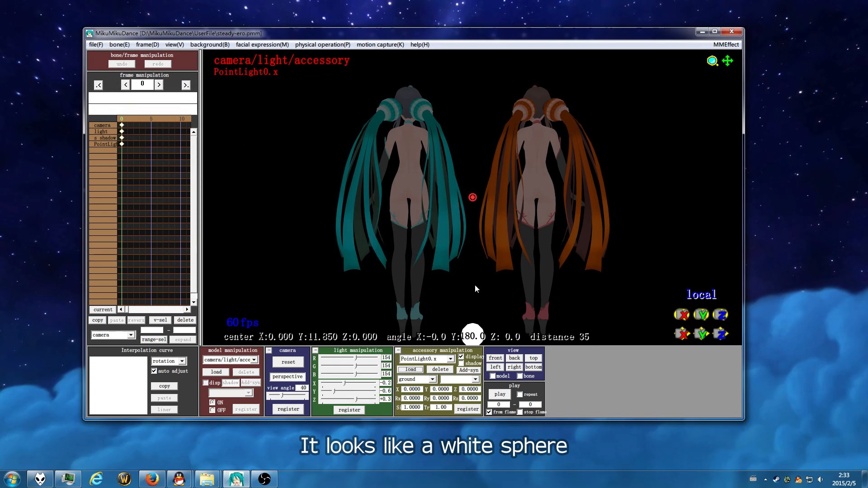Collapse the camera panel minus icon
Viewport: 868px width, 488px height.
269,351
